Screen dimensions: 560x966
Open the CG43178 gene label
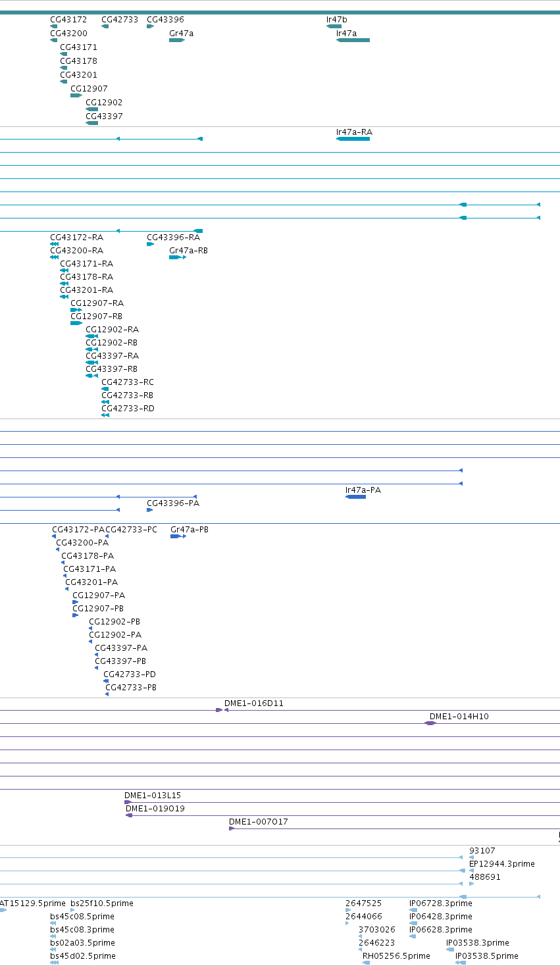78,61
